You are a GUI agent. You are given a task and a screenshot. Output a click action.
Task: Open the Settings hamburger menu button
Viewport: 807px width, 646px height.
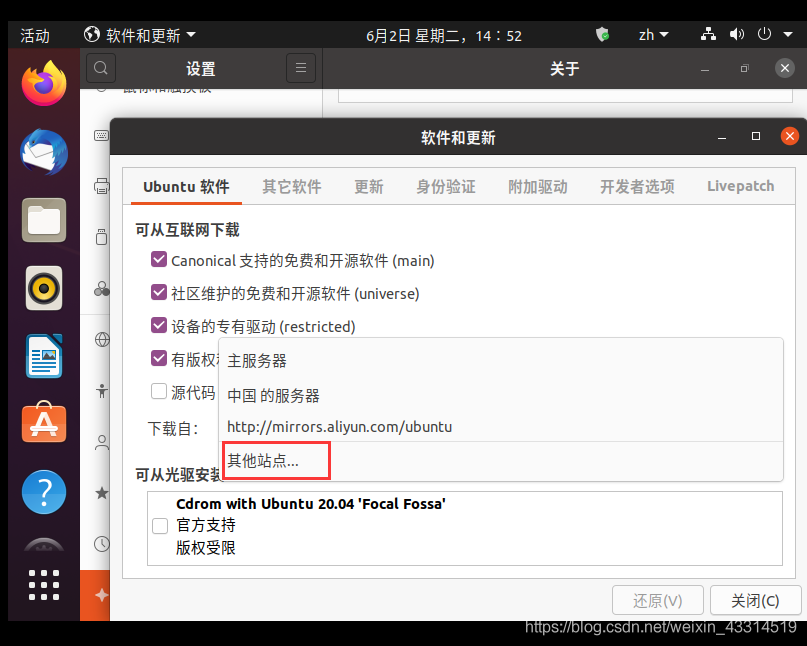[300, 68]
